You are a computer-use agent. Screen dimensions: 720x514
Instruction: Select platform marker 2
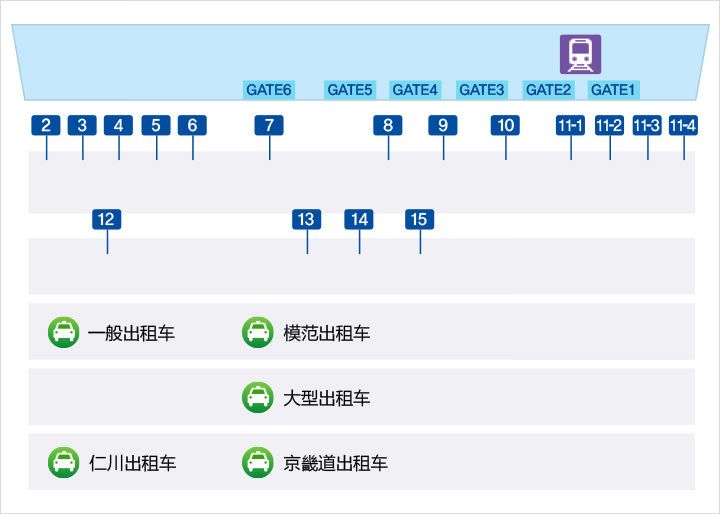coord(46,125)
